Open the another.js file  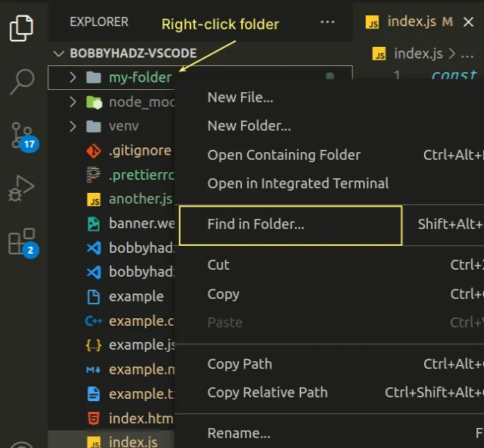[141, 199]
